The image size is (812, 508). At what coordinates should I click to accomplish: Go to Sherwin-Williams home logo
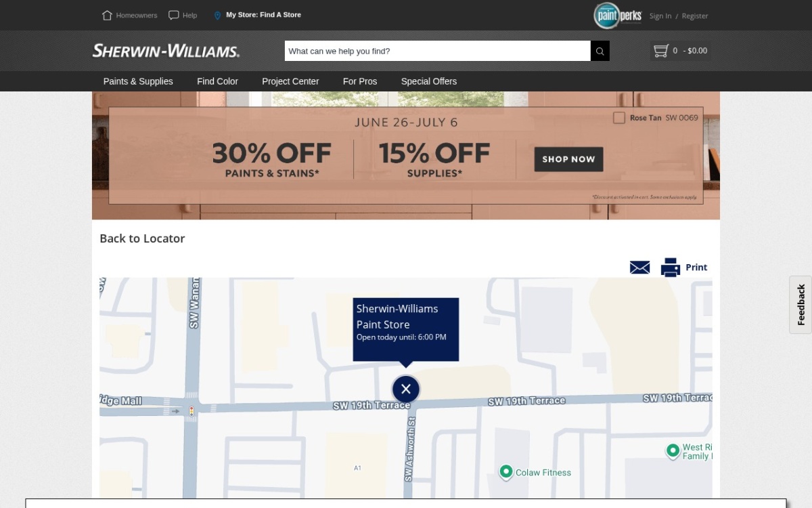[166, 51]
